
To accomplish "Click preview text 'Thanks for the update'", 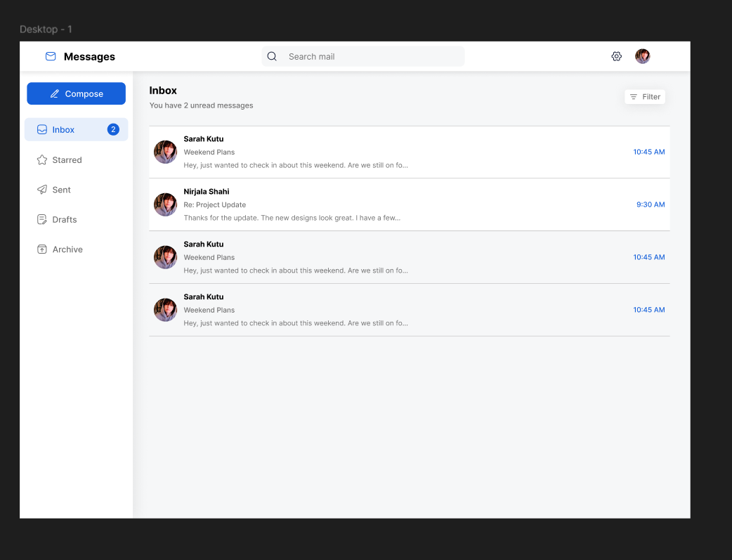I will coord(292,218).
